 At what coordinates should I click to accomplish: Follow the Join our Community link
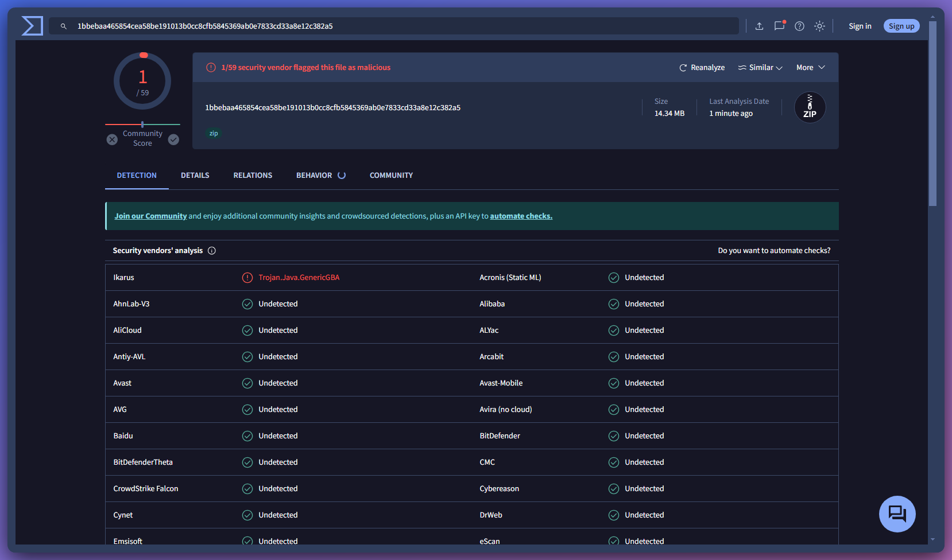point(150,216)
